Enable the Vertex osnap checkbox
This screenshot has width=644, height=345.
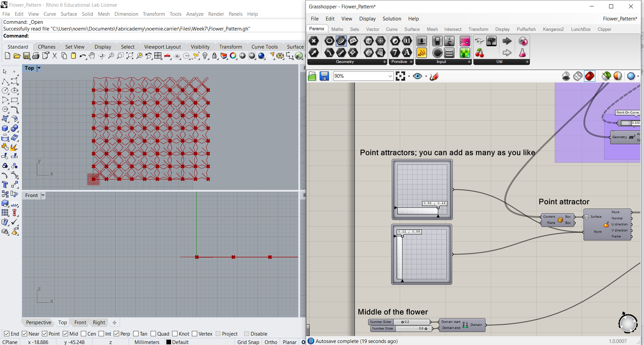tap(195, 334)
